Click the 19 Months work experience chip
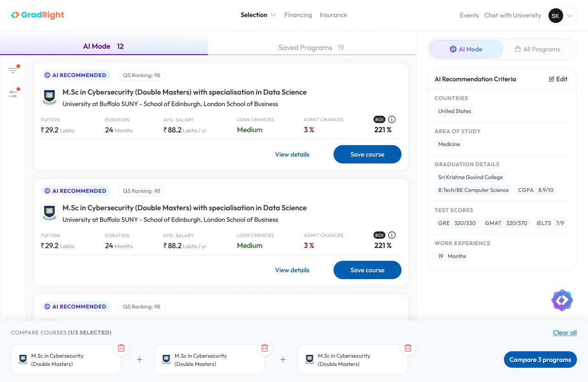Screen dimensions: 588x382 (x=452, y=256)
